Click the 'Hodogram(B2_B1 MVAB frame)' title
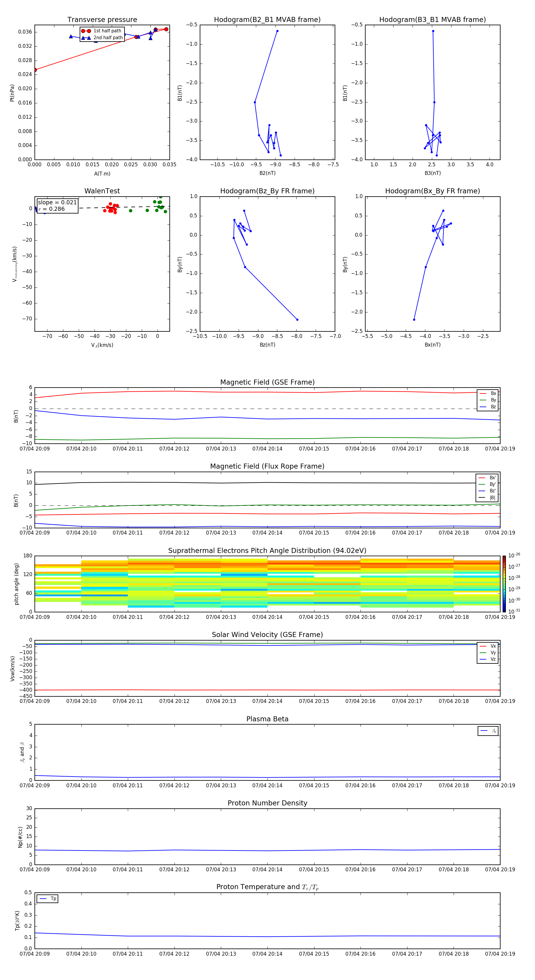The height and width of the screenshot is (980, 535). 267,20
